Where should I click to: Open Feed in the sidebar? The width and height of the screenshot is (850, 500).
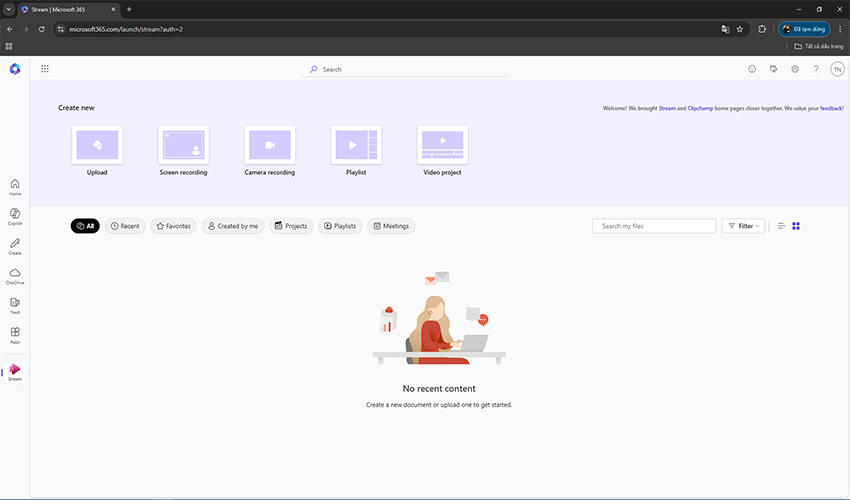(15, 306)
